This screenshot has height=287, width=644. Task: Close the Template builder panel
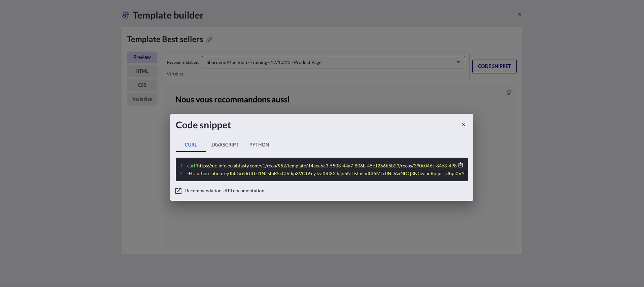pos(519,14)
